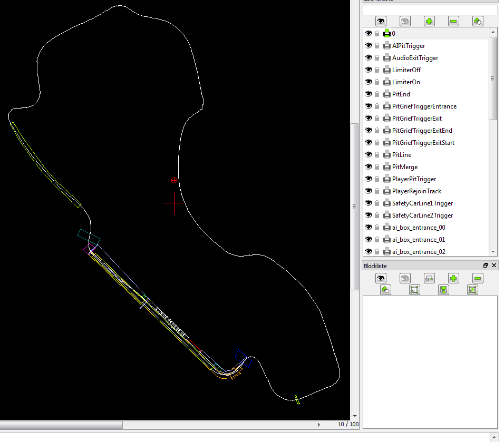504x442 pixels.
Task: Toggle print icon for layer AudioExitTrigger
Action: click(386, 58)
